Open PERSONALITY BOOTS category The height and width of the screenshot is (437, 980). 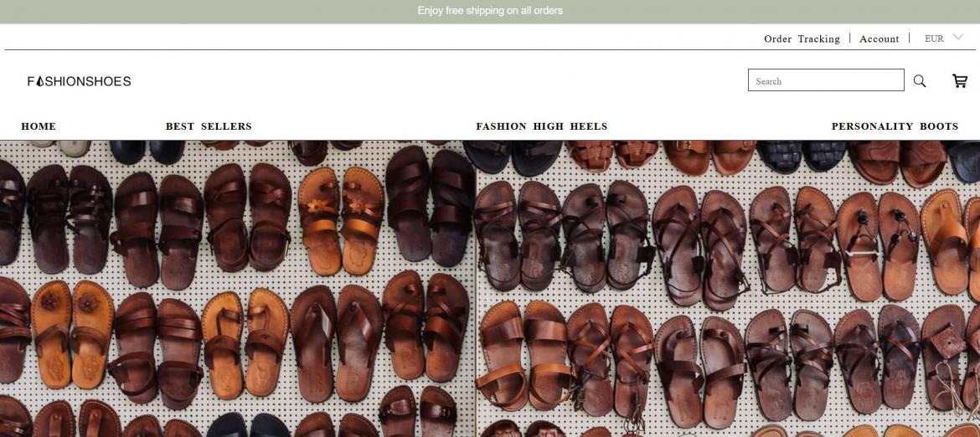[x=895, y=126]
